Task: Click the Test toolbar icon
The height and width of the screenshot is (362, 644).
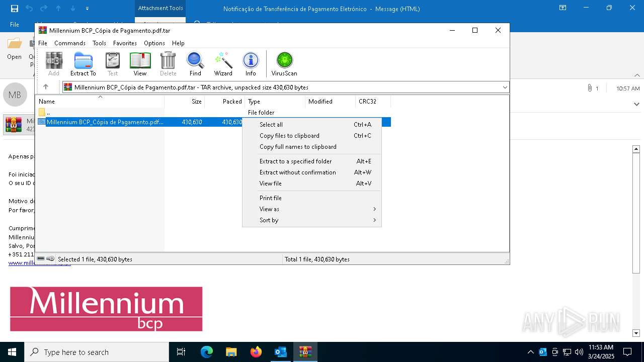Action: click(x=113, y=64)
